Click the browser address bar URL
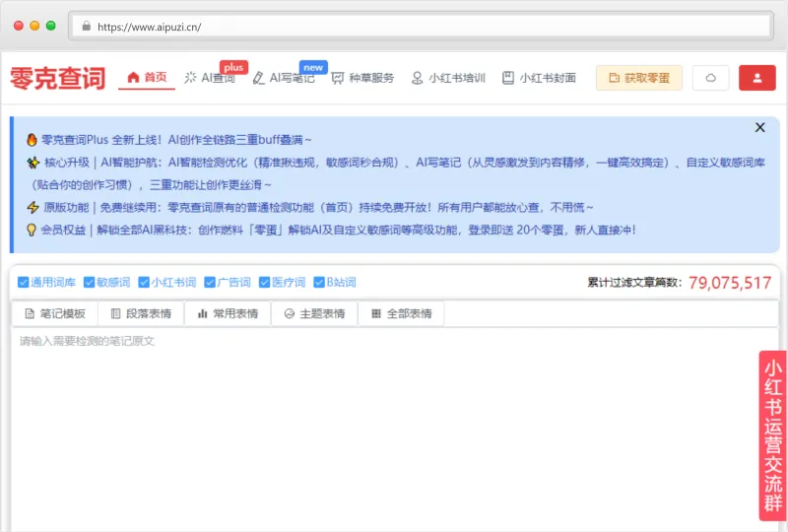788x532 pixels. pyautogui.click(x=150, y=28)
